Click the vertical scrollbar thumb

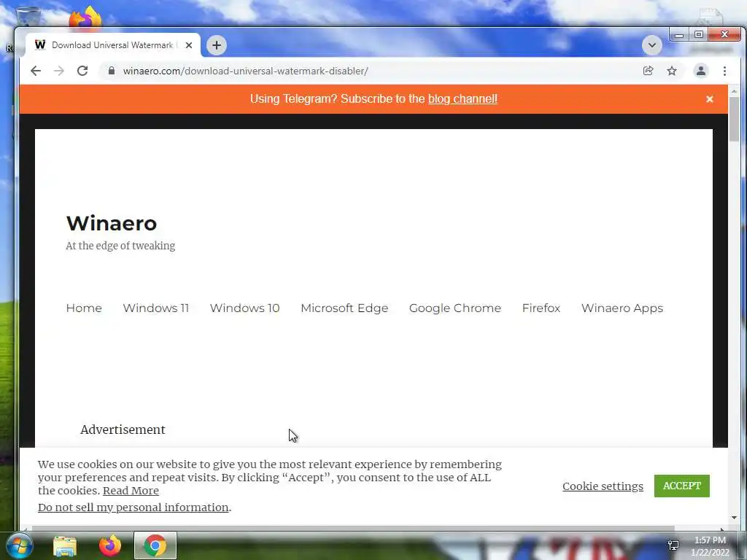pos(734,119)
